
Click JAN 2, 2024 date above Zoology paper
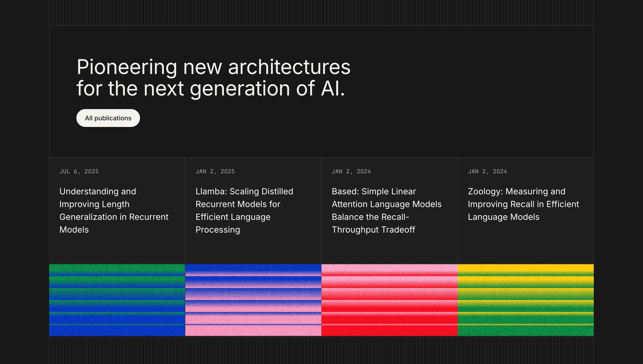coord(487,172)
